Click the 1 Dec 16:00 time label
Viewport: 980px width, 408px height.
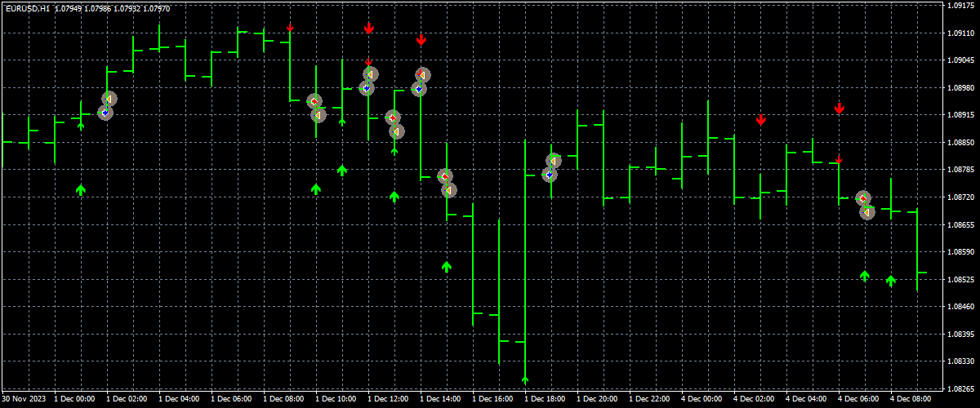492,400
